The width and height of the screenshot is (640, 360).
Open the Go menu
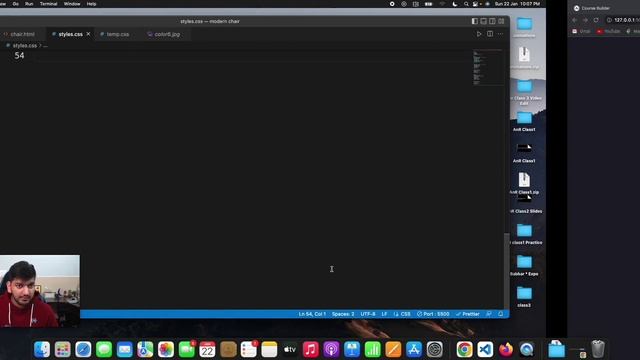pos(16,4)
